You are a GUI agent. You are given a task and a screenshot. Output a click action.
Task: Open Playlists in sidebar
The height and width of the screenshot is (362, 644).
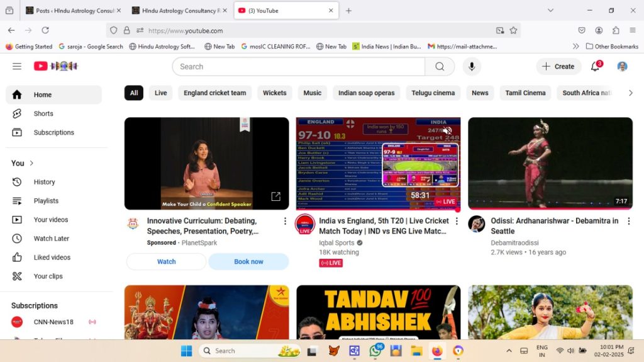(54, 201)
